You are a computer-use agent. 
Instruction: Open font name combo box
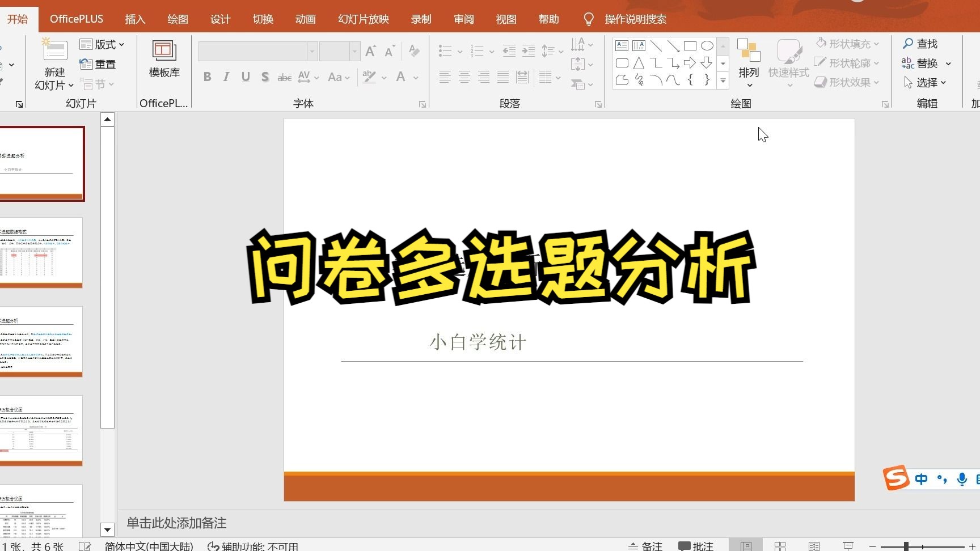click(x=257, y=52)
